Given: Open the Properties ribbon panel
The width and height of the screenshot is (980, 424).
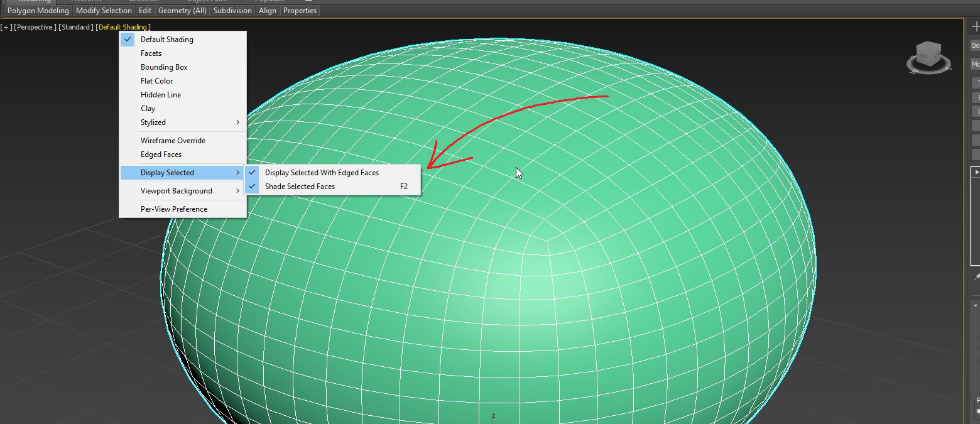Looking at the screenshot, I should pyautogui.click(x=300, y=10).
